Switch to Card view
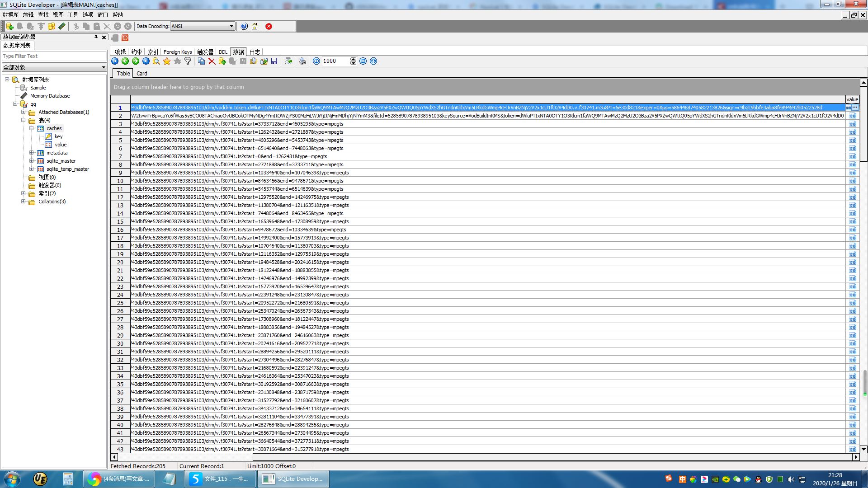This screenshot has width=868, height=488. pos(142,73)
